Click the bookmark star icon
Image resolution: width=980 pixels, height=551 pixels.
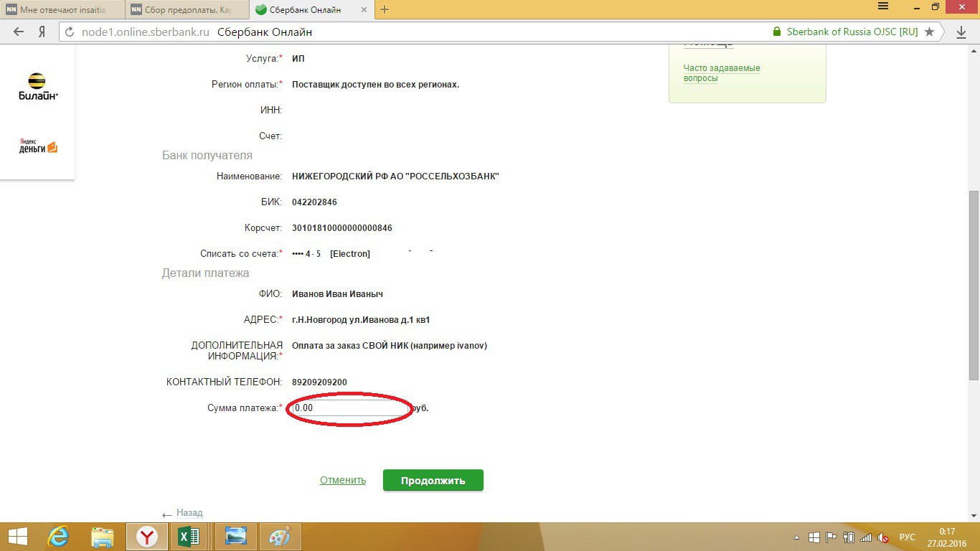[x=930, y=32]
